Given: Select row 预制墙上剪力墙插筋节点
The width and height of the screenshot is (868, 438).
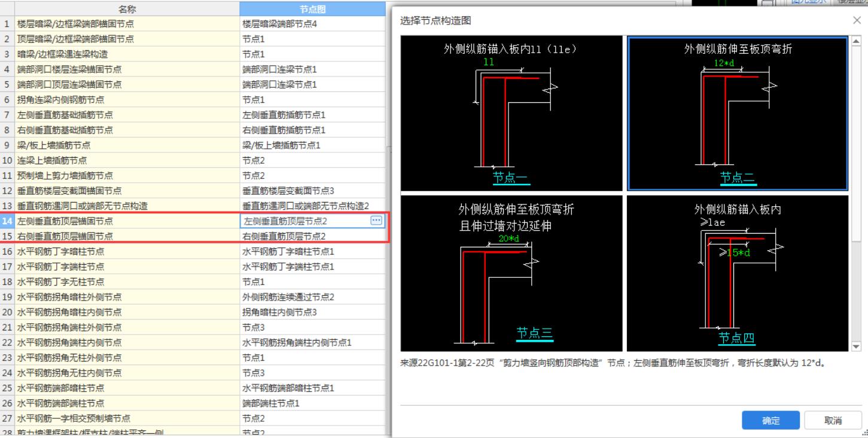Looking at the screenshot, I should click(x=127, y=176).
